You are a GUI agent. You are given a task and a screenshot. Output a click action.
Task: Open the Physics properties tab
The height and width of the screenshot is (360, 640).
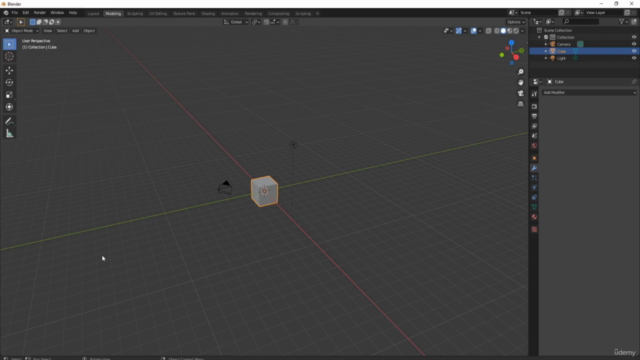534,188
